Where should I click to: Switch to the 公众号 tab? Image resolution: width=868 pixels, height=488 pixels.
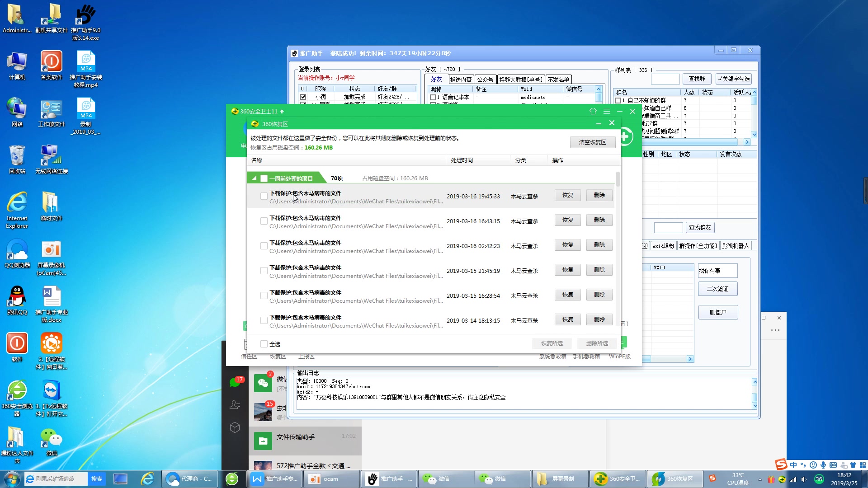point(485,79)
